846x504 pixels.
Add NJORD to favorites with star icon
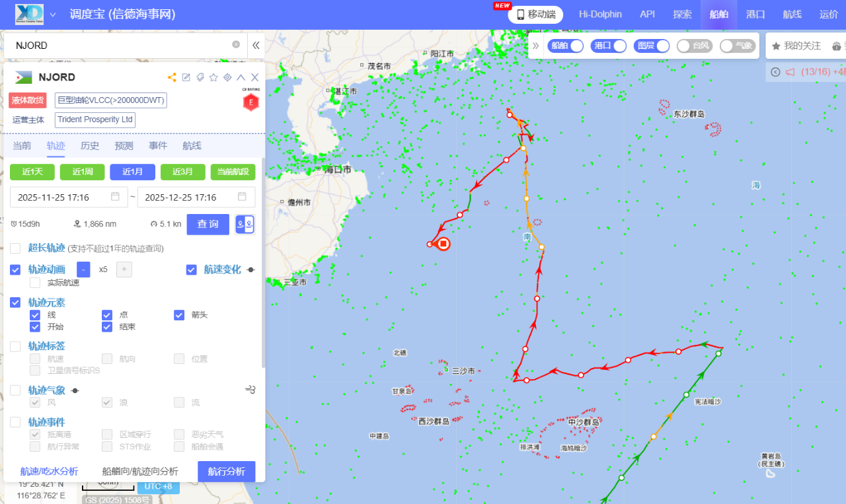pyautogui.click(x=213, y=77)
